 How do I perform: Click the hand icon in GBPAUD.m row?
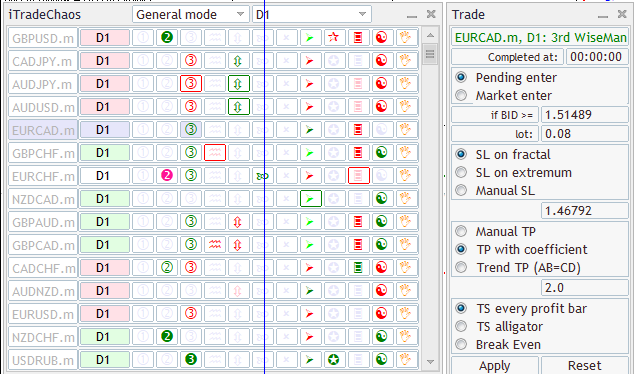point(405,222)
